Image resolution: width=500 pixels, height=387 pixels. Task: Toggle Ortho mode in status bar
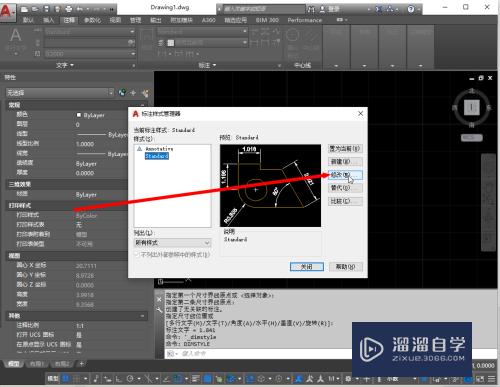pyautogui.click(x=119, y=379)
